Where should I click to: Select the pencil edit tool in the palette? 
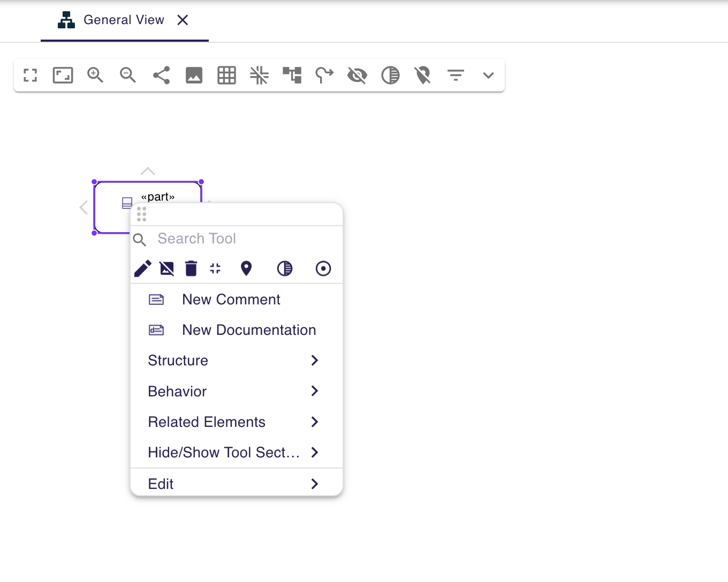(x=142, y=269)
